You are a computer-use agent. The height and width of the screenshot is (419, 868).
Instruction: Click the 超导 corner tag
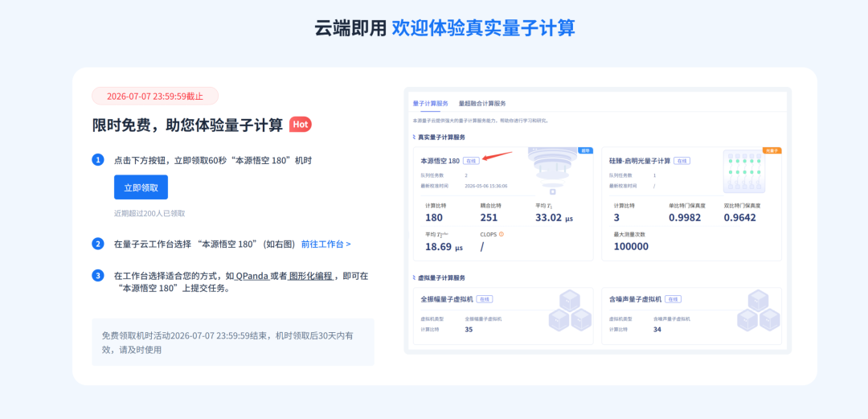coord(586,150)
